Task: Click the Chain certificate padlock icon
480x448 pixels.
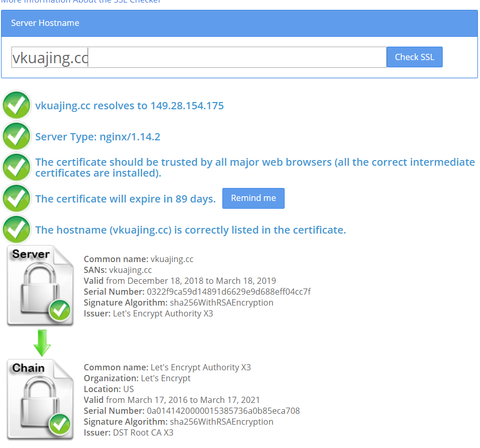Action: pyautogui.click(x=40, y=400)
